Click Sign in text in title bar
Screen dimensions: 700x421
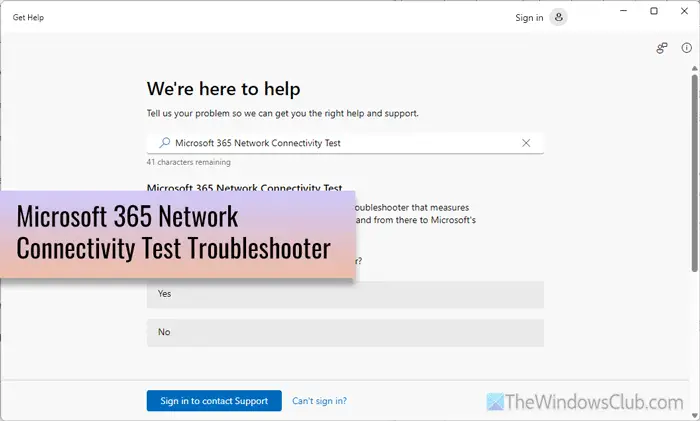click(x=529, y=18)
